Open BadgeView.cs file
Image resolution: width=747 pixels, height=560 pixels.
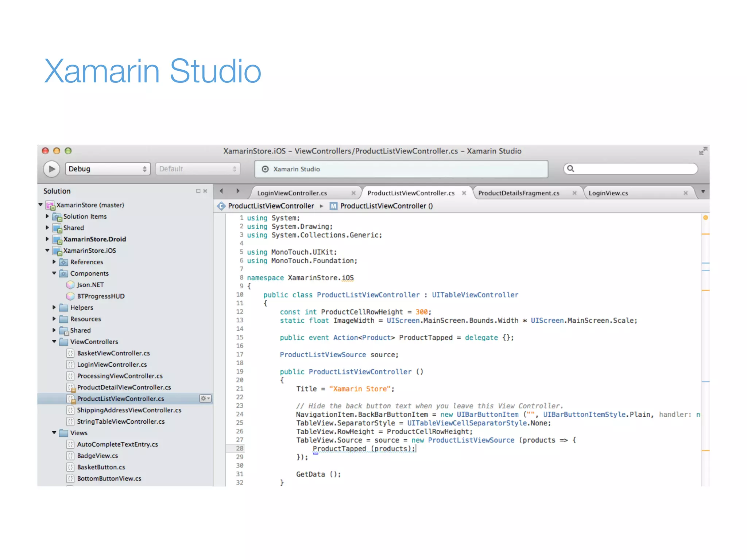pos(97,456)
